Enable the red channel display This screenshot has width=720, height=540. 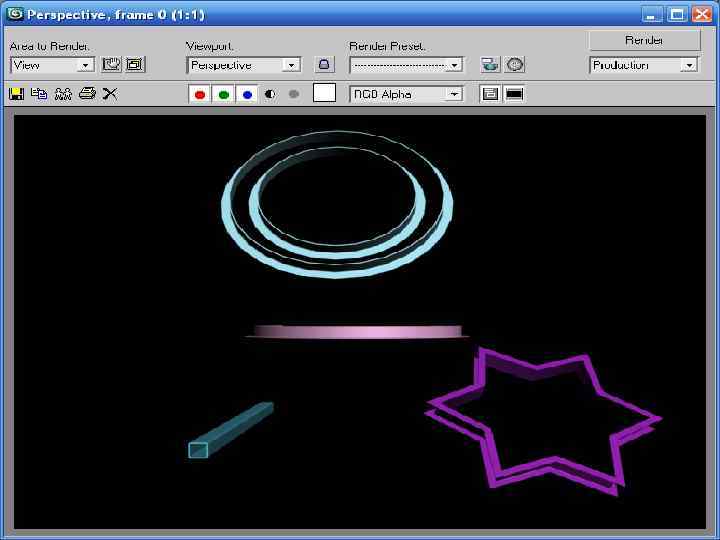click(x=200, y=95)
